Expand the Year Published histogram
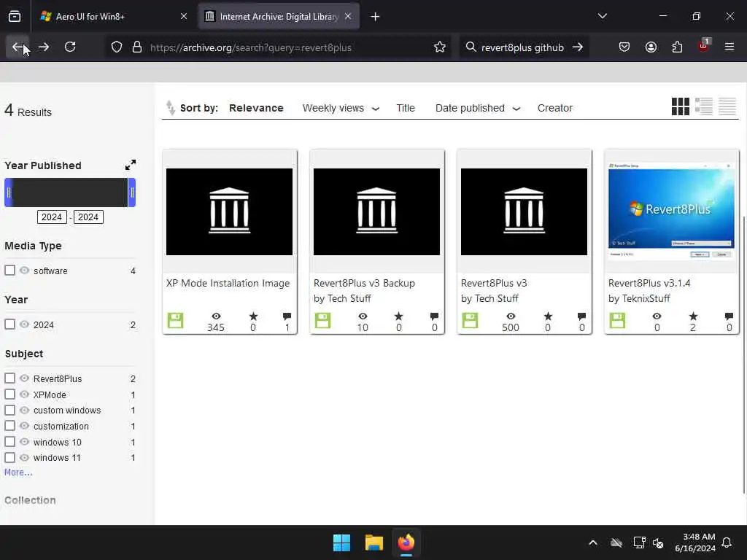Screen dimensions: 747x560 coord(130,166)
